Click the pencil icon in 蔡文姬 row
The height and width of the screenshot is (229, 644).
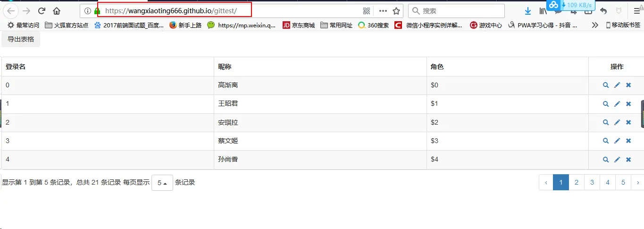point(617,141)
